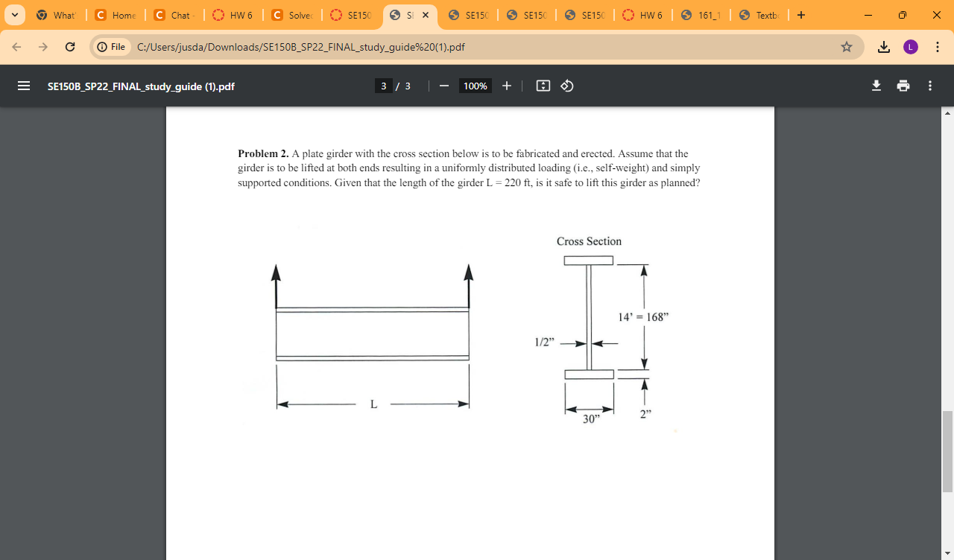This screenshot has height=560, width=954.
Task: Click the 100% zoom level field
Action: [476, 86]
